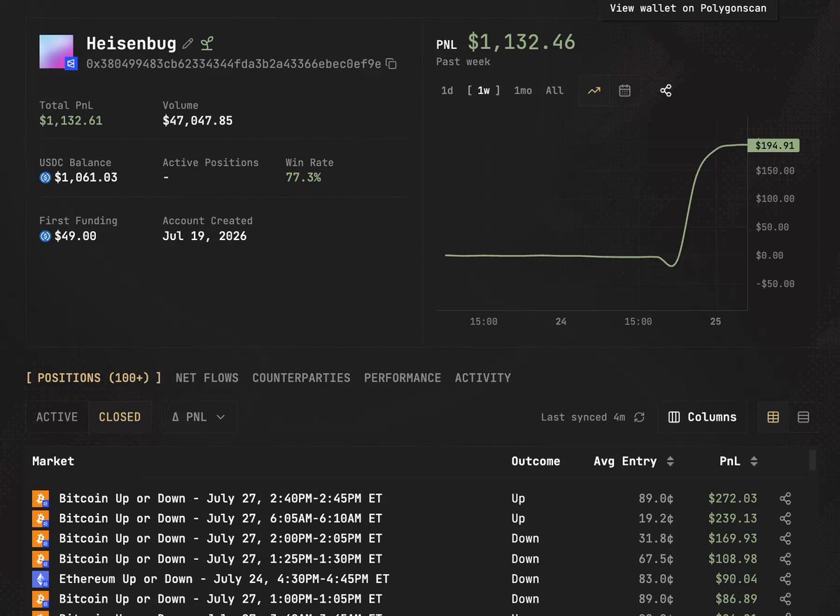
Task: Switch to the Net Flows tab
Action: (x=207, y=378)
